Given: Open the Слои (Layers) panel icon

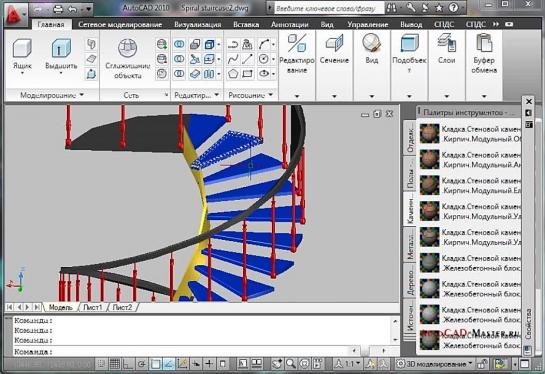Looking at the screenshot, I should [446, 43].
